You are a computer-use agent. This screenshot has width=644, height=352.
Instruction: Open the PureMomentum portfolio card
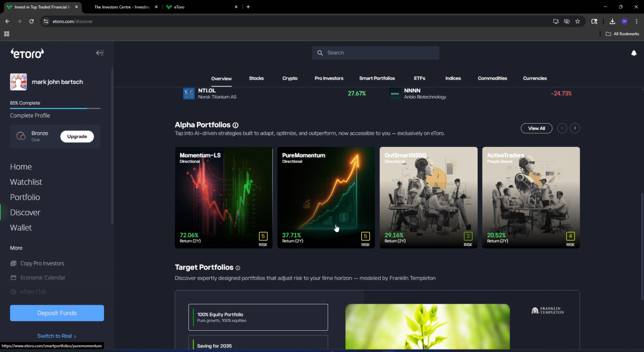pyautogui.click(x=326, y=198)
